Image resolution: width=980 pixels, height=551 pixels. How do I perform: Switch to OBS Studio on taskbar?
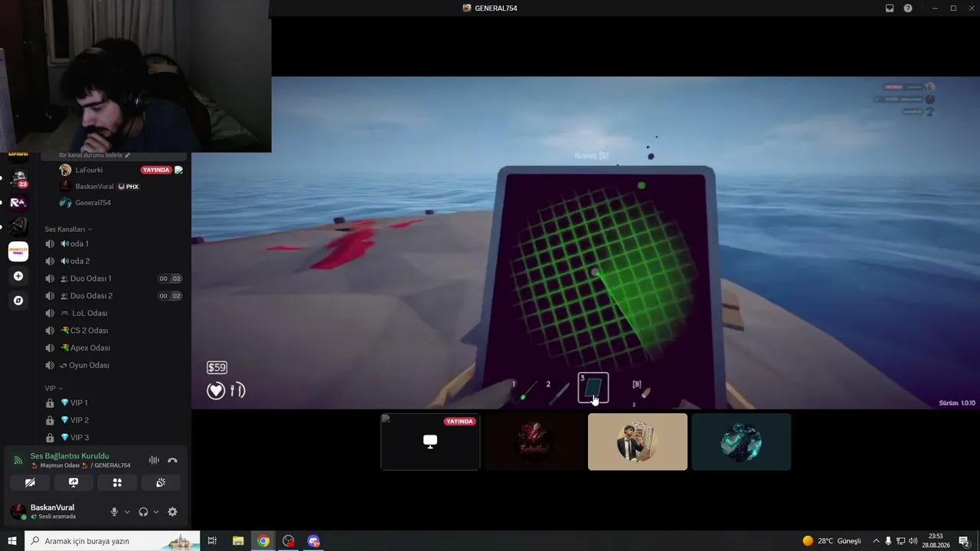[x=289, y=541]
